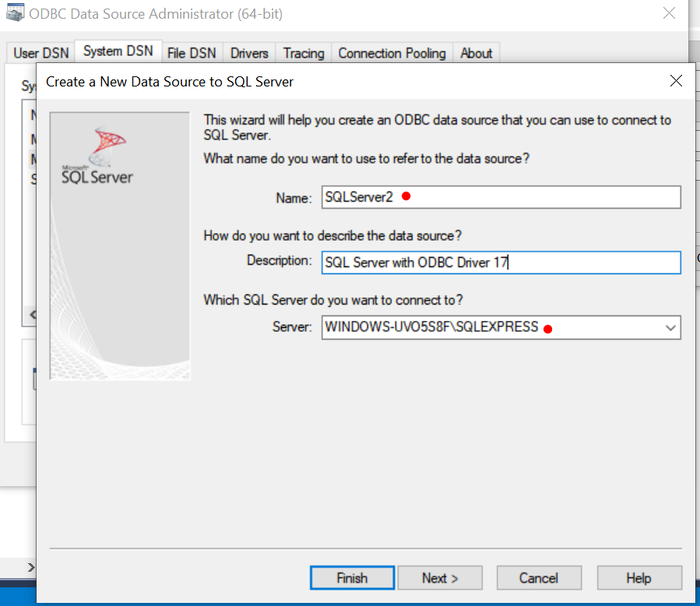Open the About tab

(477, 53)
